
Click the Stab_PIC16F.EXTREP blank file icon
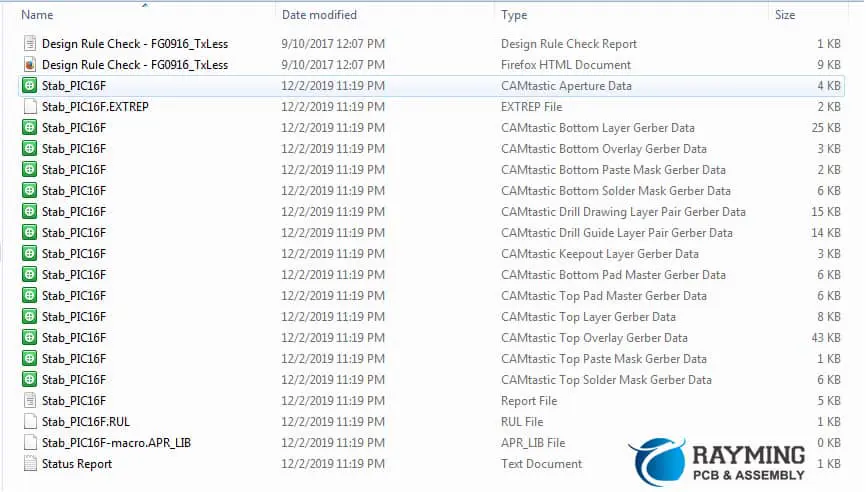tap(30, 107)
